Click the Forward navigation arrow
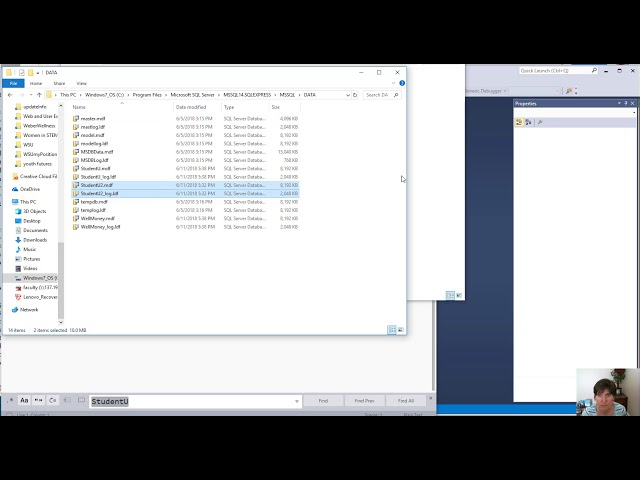The image size is (640, 480). [x=22, y=95]
